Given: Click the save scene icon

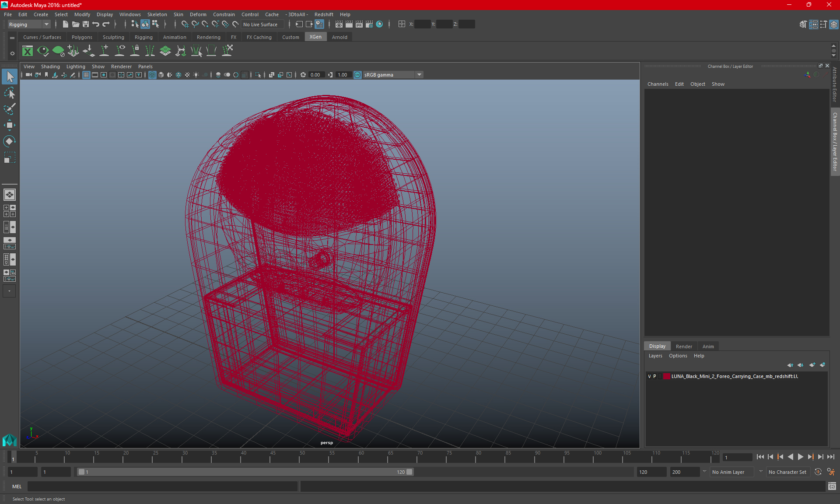Looking at the screenshot, I should pyautogui.click(x=86, y=24).
